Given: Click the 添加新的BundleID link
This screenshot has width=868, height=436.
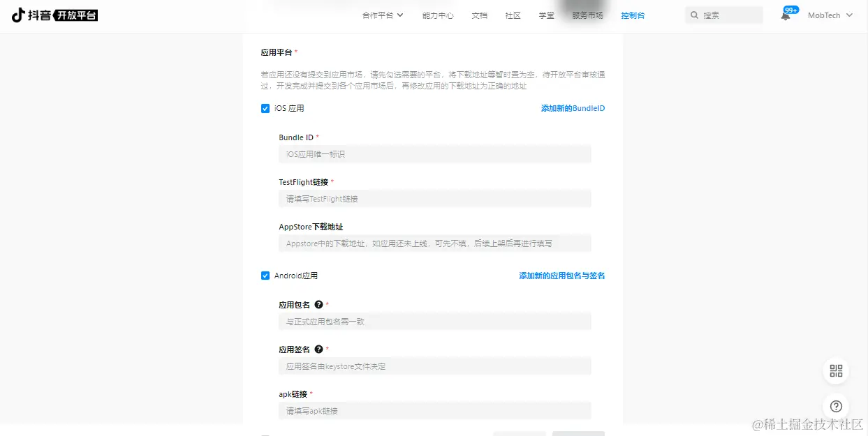Looking at the screenshot, I should tap(573, 108).
